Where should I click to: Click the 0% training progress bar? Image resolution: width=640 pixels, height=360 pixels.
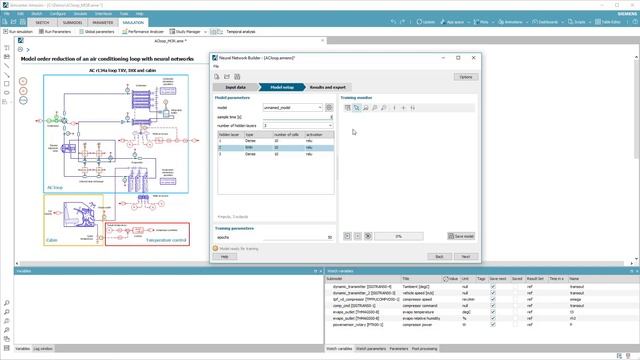pos(399,236)
